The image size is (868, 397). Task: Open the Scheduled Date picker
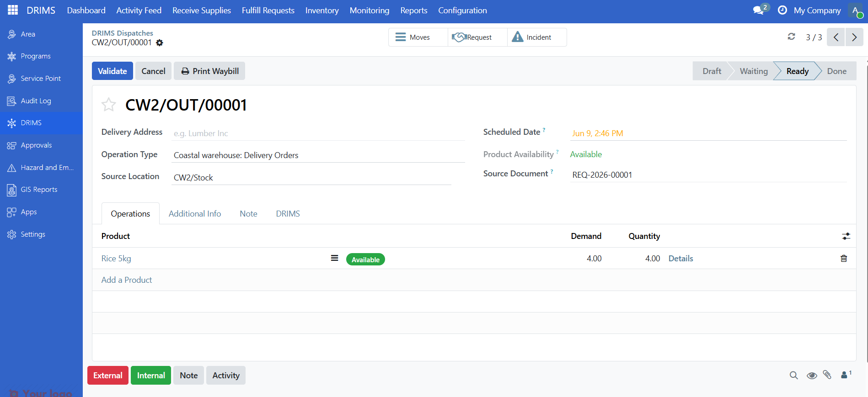[x=708, y=133]
